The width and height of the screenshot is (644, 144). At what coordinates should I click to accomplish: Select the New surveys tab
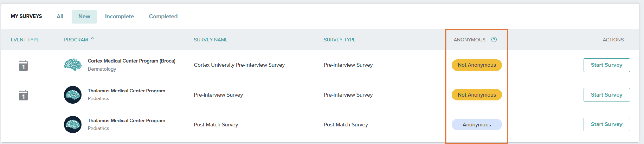(84, 17)
